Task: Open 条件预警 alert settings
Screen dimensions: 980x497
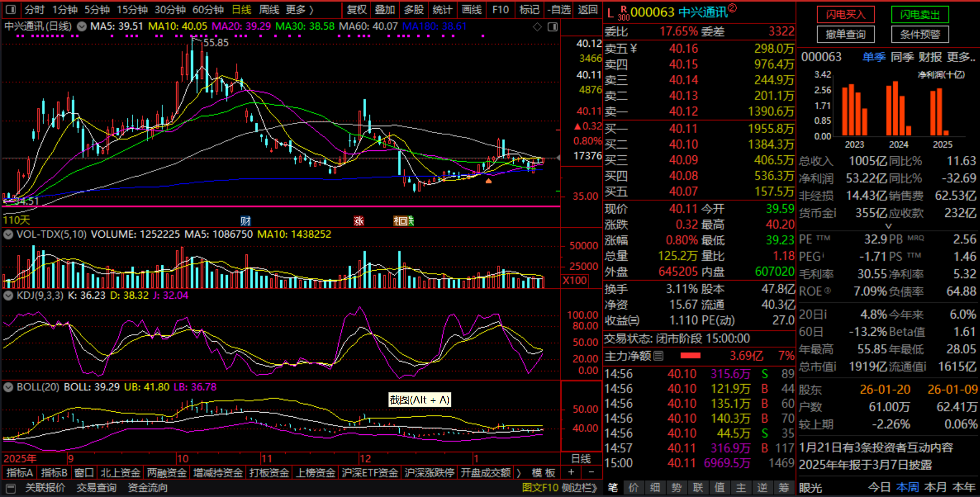Action: point(920,34)
